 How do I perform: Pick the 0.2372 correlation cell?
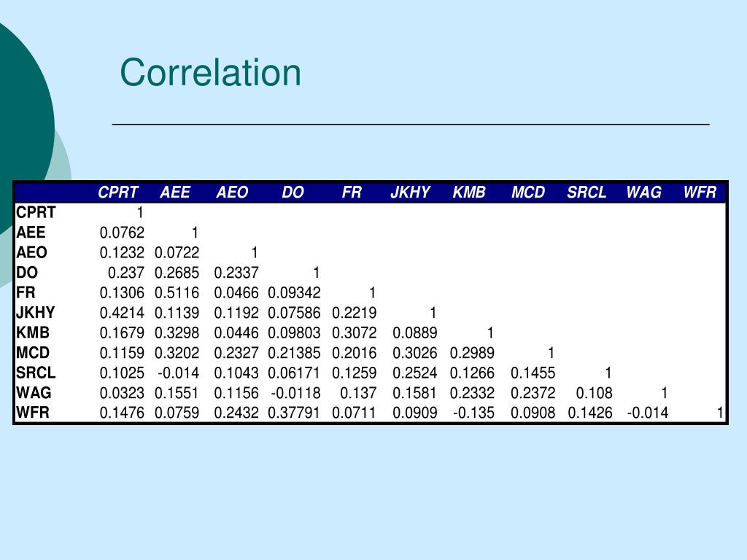coord(533,392)
